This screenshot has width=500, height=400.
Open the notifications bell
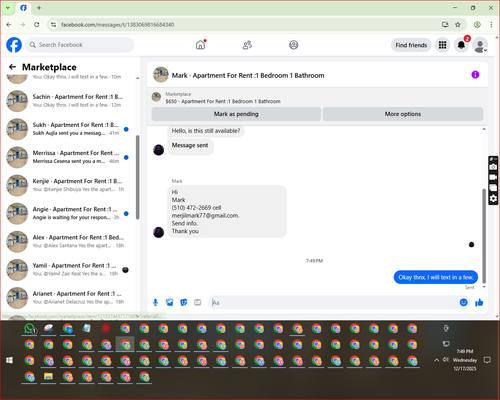coord(461,45)
